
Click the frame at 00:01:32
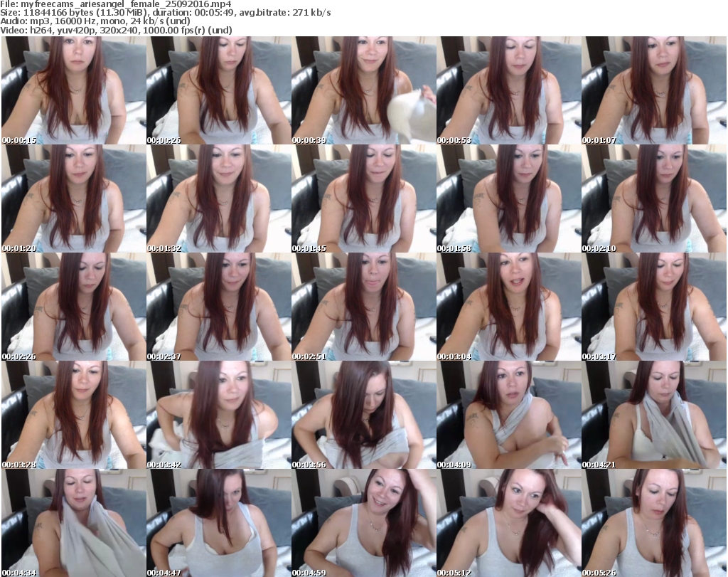tap(219, 198)
